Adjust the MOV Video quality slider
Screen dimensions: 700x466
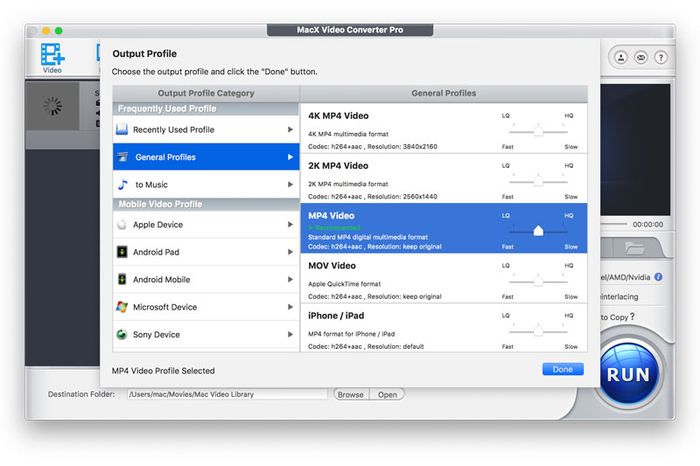(x=538, y=281)
